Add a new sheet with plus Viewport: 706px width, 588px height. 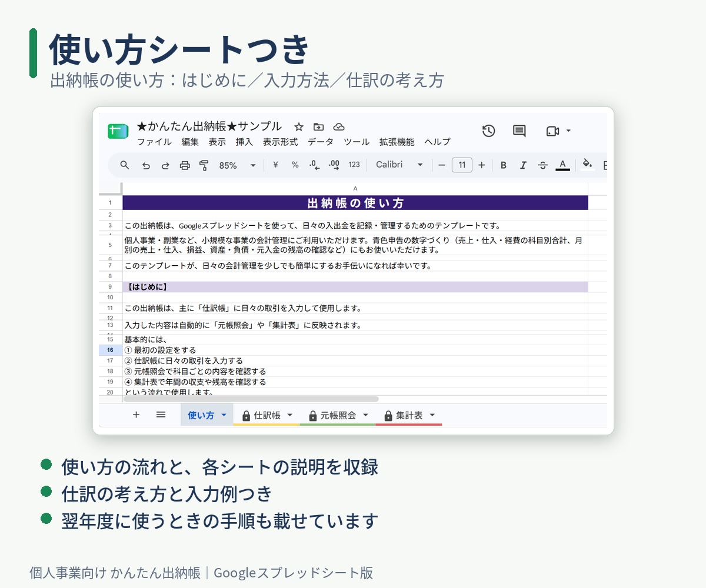click(136, 415)
